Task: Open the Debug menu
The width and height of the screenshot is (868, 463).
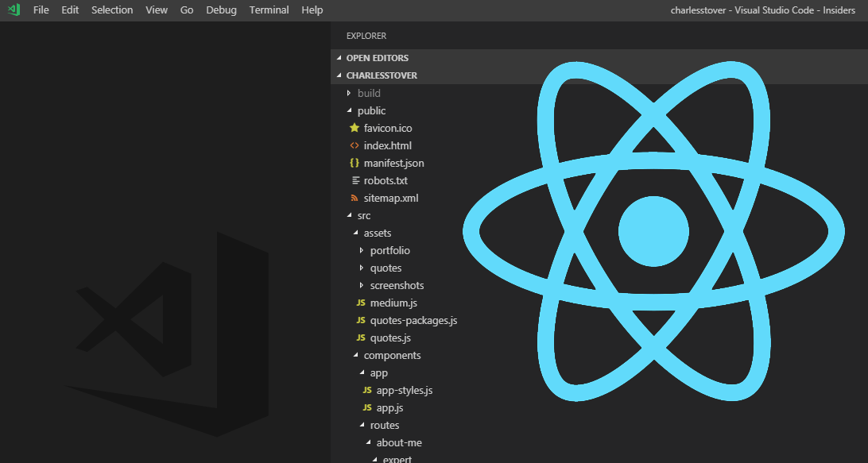Action: point(221,10)
